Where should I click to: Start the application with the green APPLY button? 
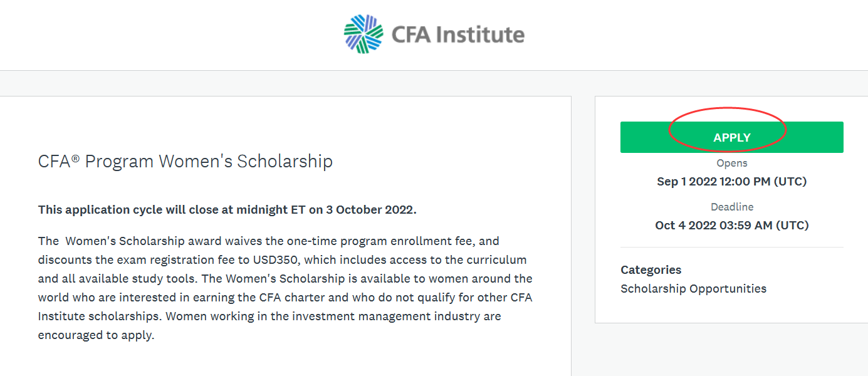tap(731, 137)
